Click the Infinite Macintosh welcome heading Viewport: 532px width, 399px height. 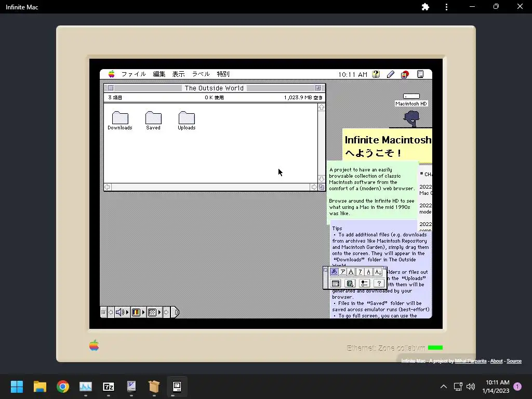pyautogui.click(x=388, y=146)
